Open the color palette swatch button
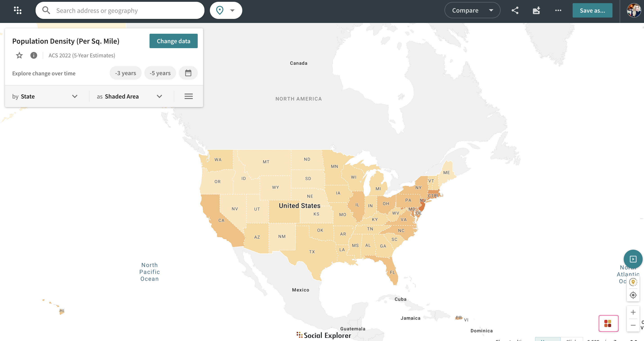Image resolution: width=644 pixels, height=341 pixels. (608, 323)
